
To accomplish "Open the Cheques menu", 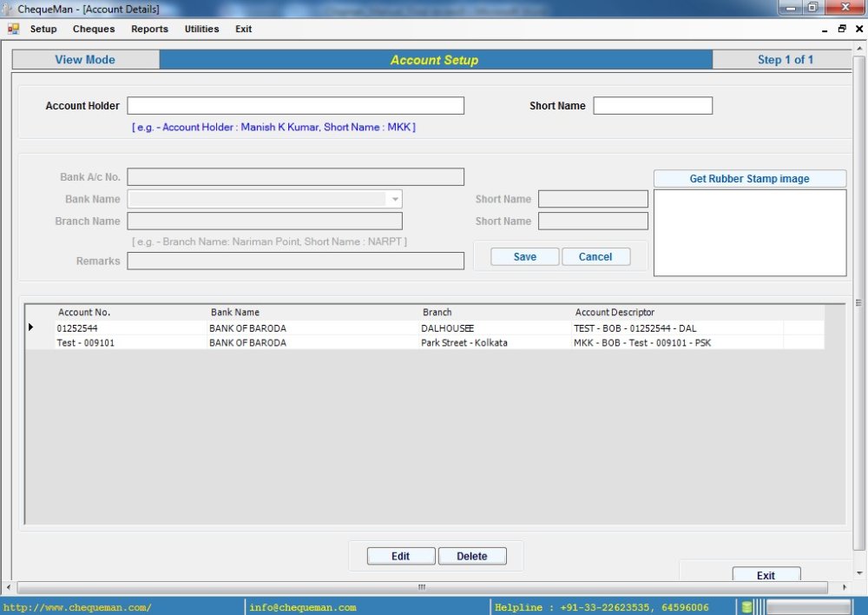I will (93, 29).
